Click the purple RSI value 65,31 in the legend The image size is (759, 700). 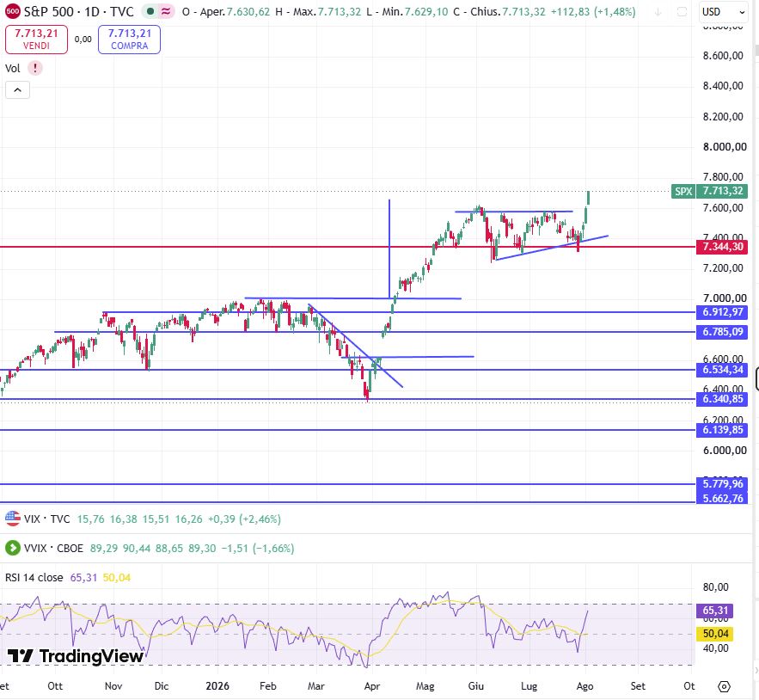tap(83, 578)
